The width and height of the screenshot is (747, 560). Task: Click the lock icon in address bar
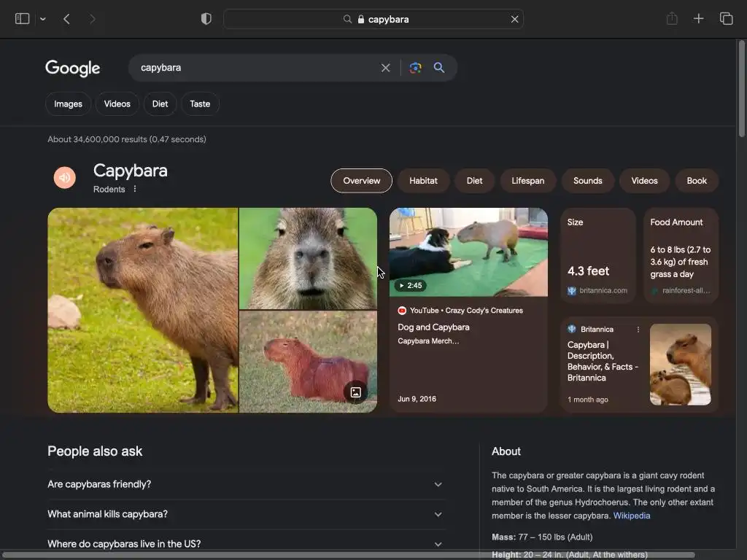(x=361, y=19)
